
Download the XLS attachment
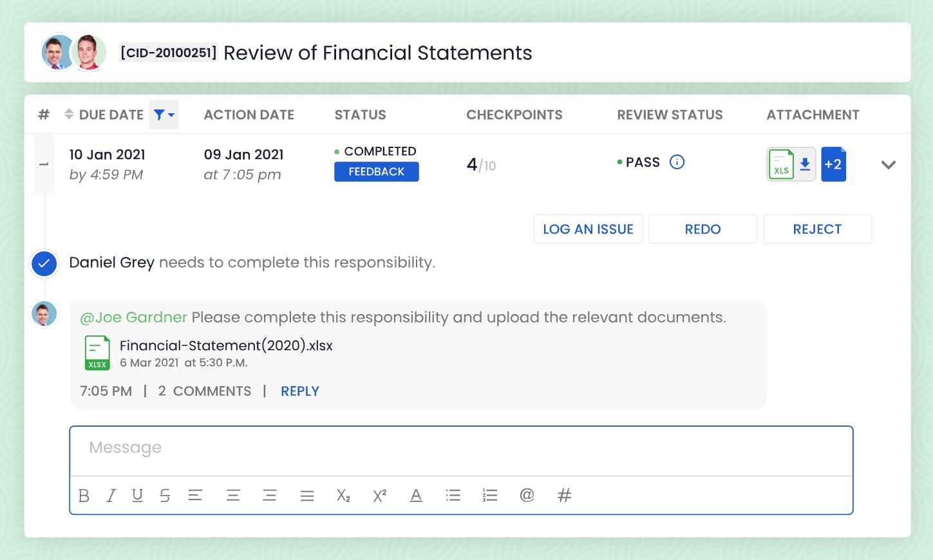805,165
